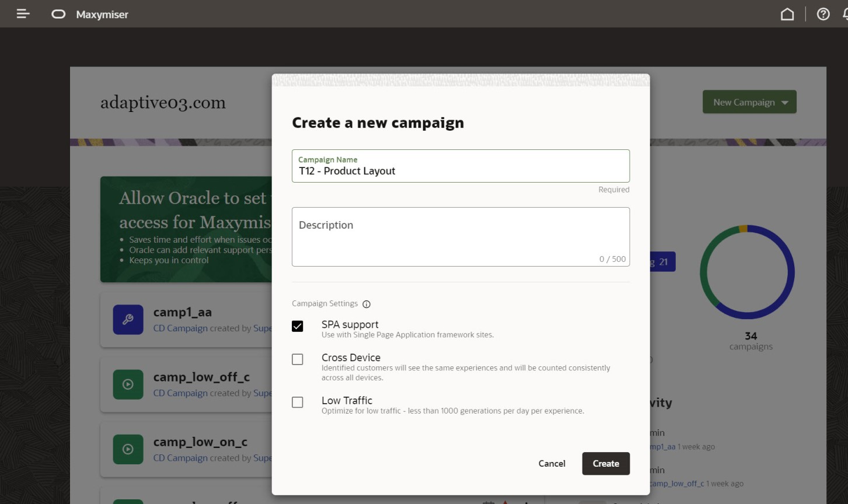Click the camp_low_off_c activity link

coord(676,484)
